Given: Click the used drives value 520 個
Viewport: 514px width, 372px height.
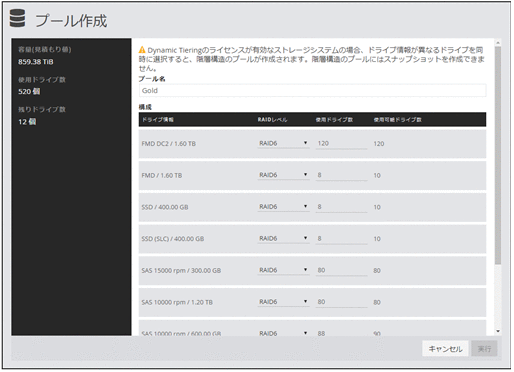Looking at the screenshot, I should [x=29, y=92].
